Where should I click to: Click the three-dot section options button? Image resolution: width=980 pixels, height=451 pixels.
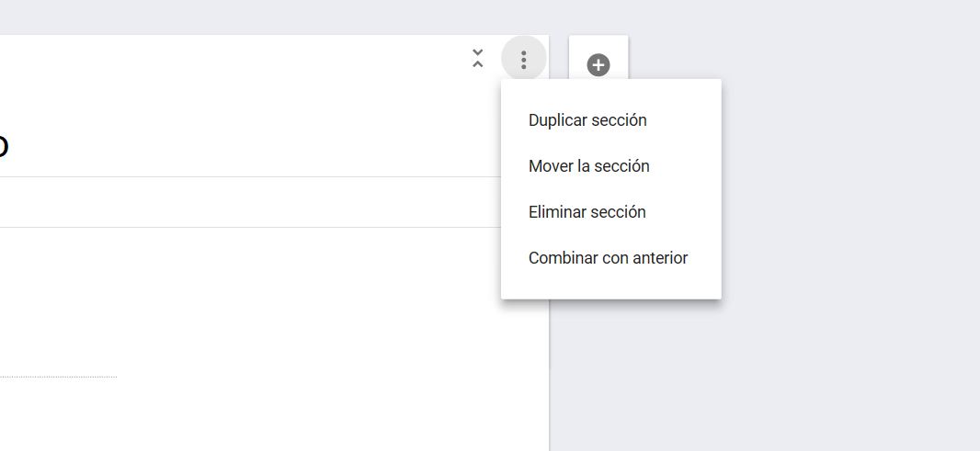(524, 60)
